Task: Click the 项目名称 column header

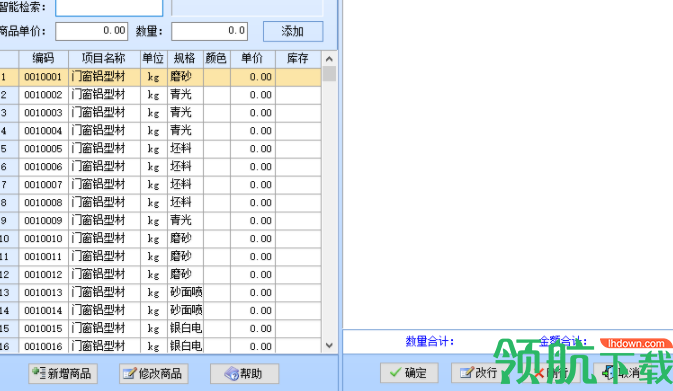Action: pos(104,58)
